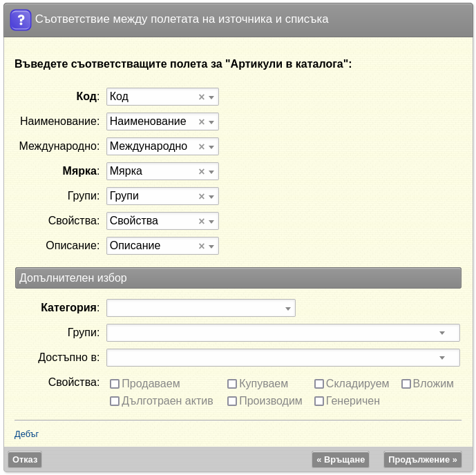Clear the Описание field selection

(x=202, y=246)
